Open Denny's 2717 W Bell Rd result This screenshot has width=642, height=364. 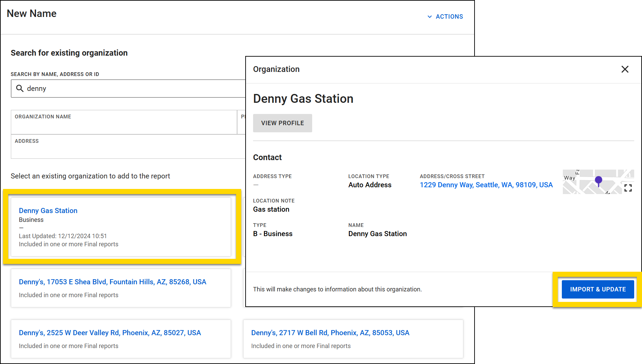coord(330,333)
